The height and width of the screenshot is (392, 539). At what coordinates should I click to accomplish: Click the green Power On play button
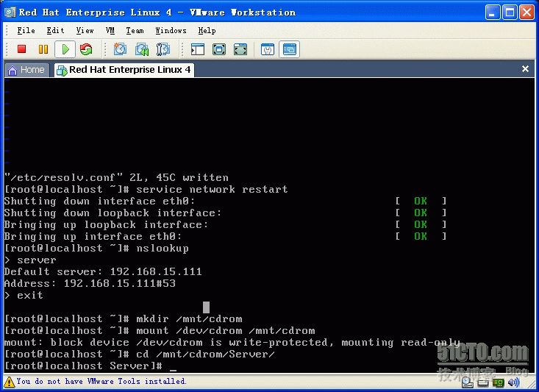click(65, 49)
